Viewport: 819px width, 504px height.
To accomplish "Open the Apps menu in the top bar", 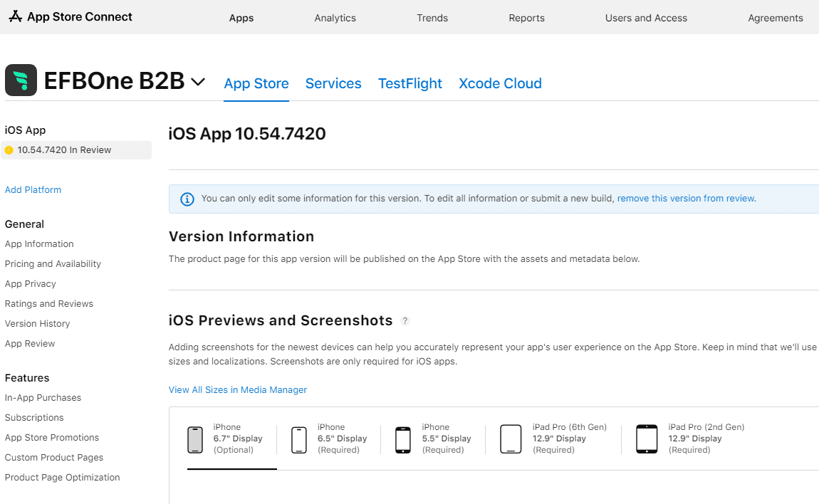I will [x=241, y=18].
